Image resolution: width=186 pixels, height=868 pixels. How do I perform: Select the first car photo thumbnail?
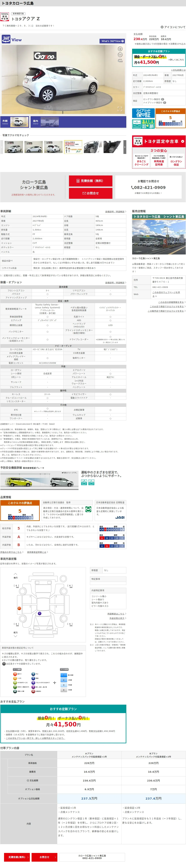pyautogui.click(x=14, y=147)
